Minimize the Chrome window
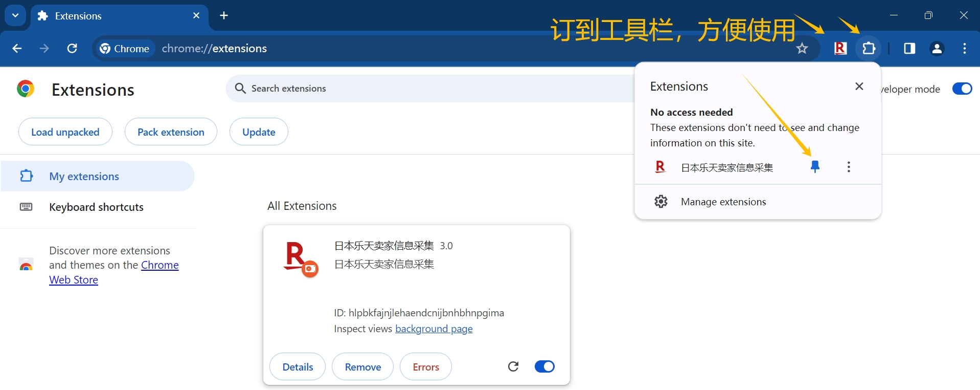Viewport: 980px width, 390px height. click(x=894, y=15)
